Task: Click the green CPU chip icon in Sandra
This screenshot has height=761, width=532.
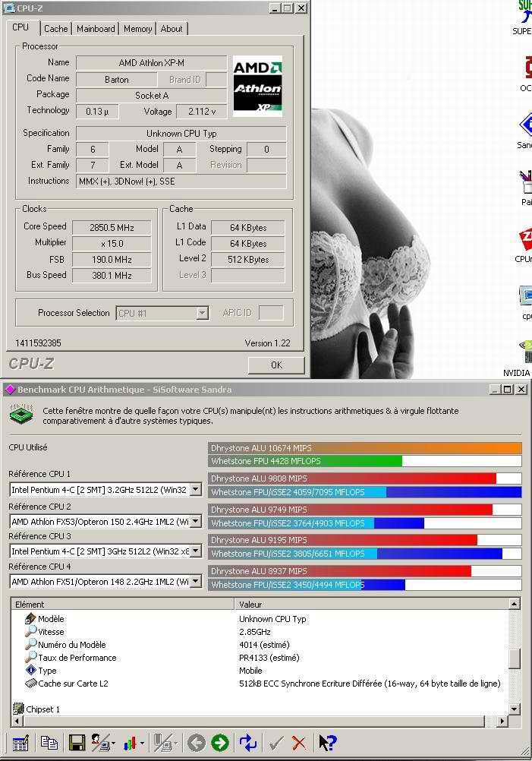Action: click(x=21, y=415)
